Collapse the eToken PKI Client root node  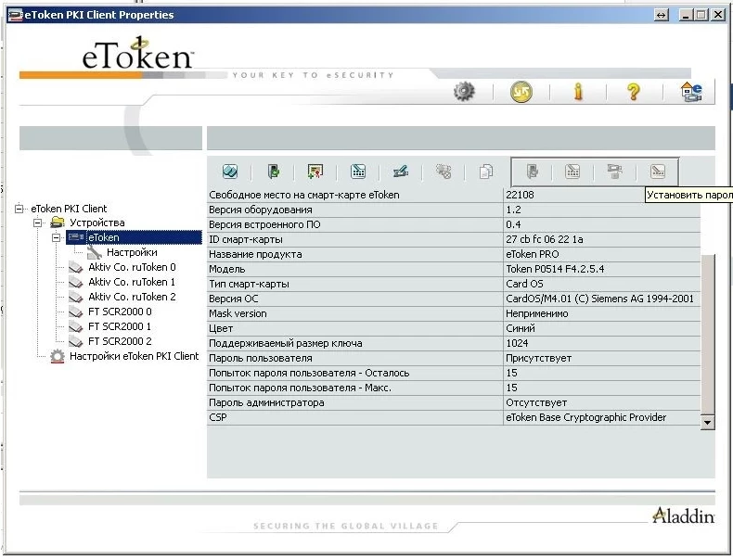click(19, 209)
